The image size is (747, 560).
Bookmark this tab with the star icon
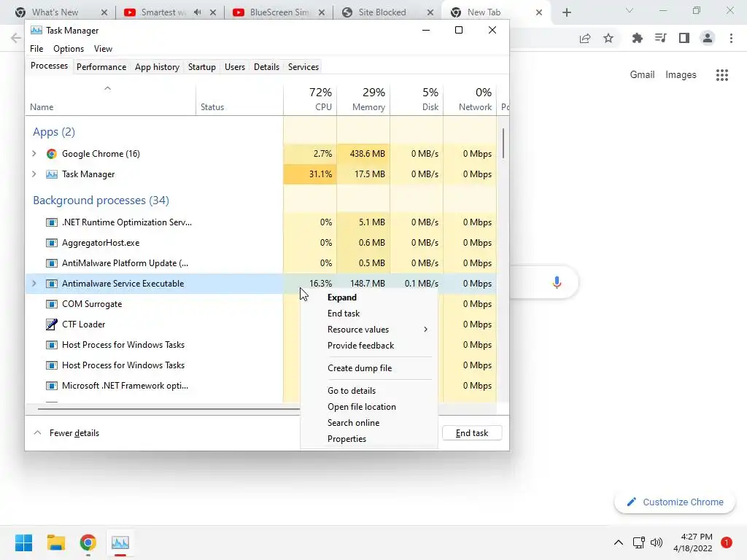coord(608,39)
